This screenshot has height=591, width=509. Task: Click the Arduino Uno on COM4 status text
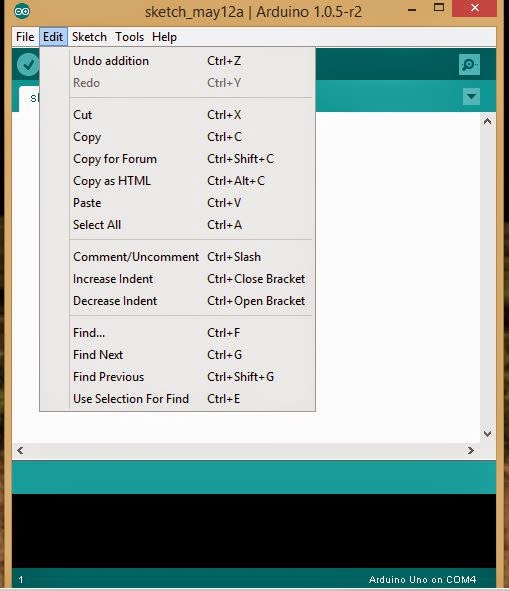[422, 580]
